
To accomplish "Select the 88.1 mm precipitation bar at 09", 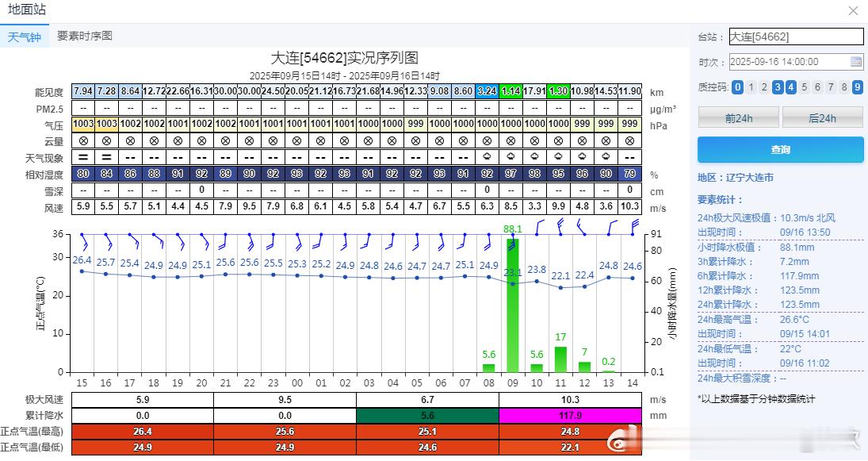I will pos(513,305).
